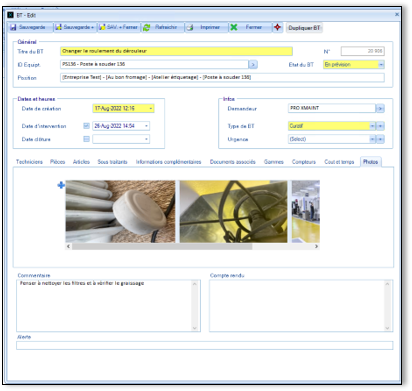Select the Photos tab

[370, 162]
